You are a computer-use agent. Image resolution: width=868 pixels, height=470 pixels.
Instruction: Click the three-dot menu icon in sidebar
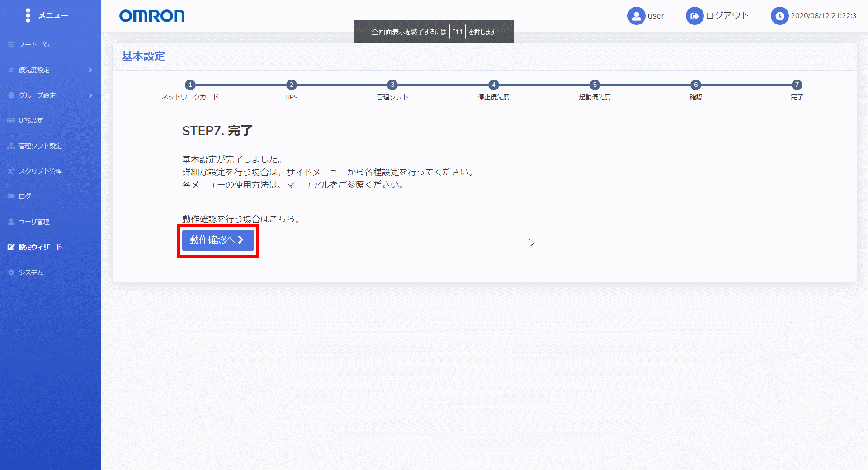click(x=28, y=15)
